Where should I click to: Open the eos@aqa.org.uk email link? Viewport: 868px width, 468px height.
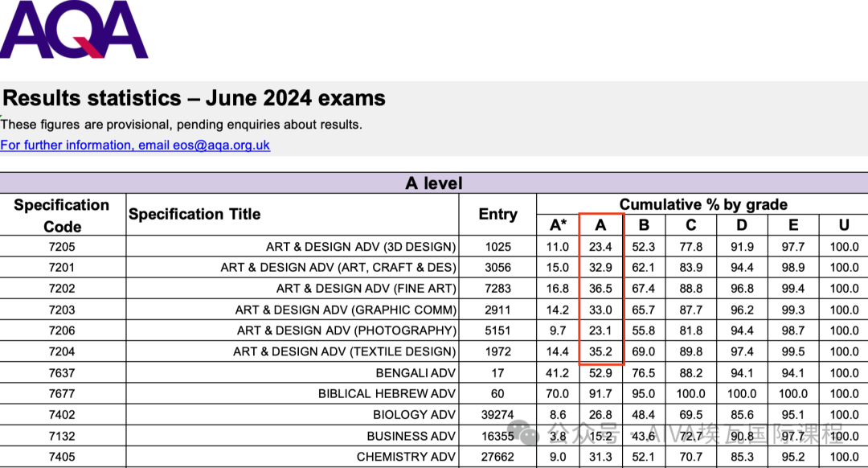pyautogui.click(x=135, y=146)
